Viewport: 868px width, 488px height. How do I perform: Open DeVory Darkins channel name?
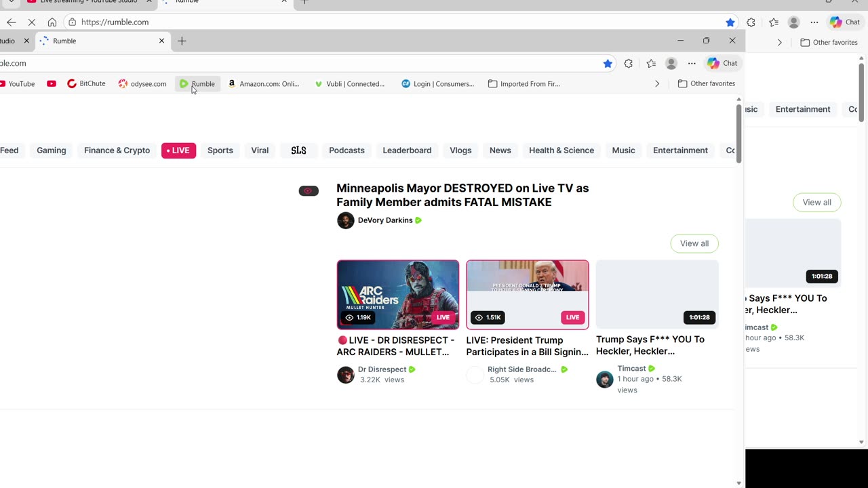(x=385, y=220)
